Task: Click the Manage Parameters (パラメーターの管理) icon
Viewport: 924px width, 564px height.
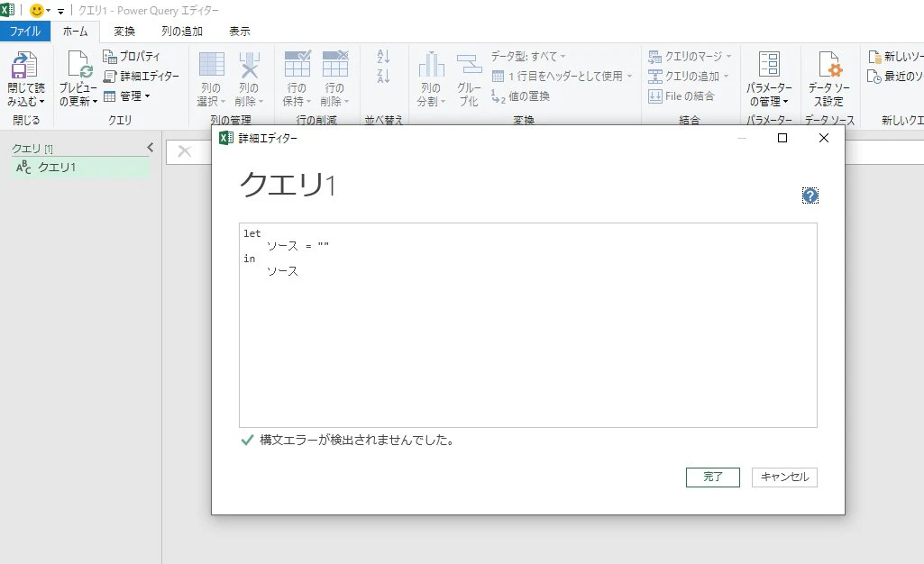Action: 769,64
